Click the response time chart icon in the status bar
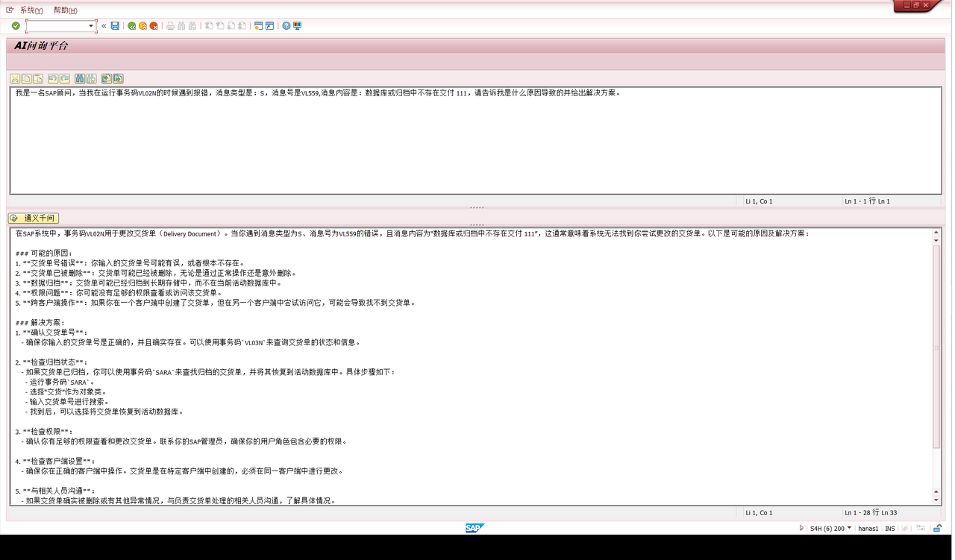This screenshot has width=955, height=560. 904,528
